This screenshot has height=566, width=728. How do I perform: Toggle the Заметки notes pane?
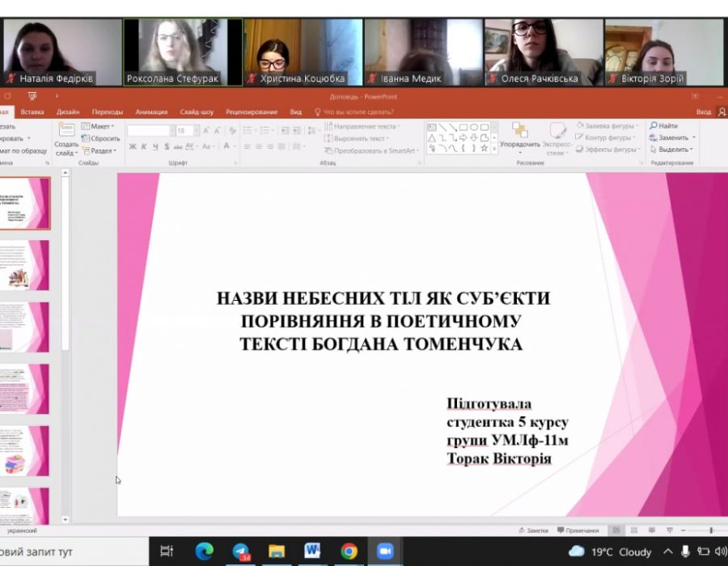tap(533, 530)
